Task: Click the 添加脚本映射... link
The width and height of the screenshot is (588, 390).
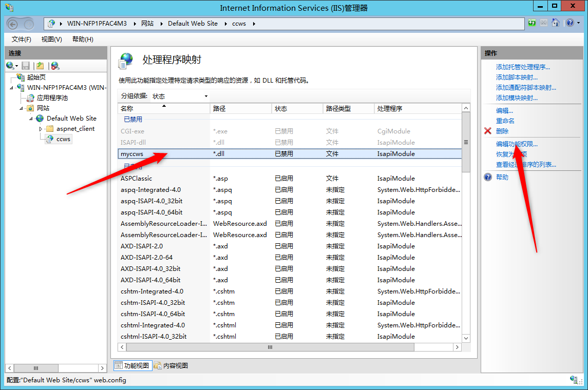Action: (517, 77)
